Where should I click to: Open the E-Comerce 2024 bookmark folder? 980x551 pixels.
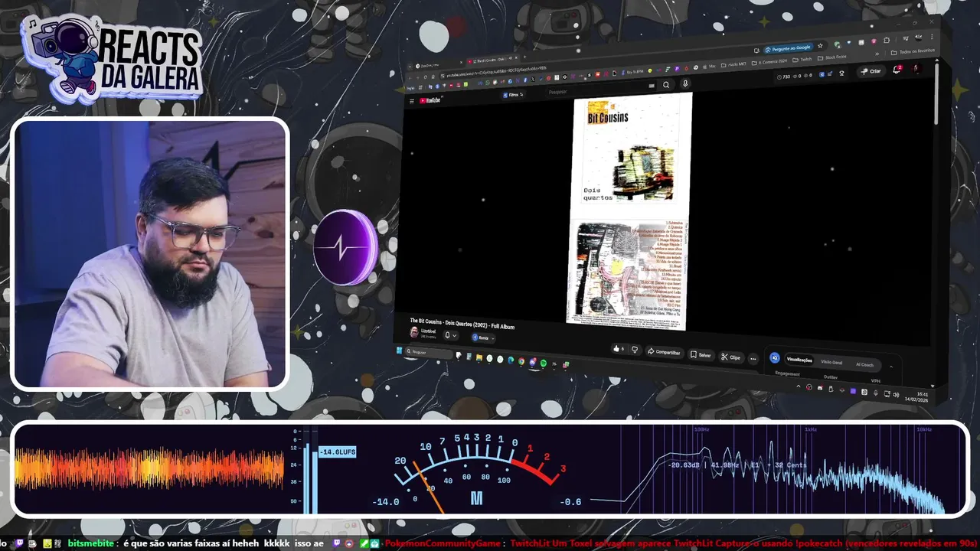tap(769, 62)
